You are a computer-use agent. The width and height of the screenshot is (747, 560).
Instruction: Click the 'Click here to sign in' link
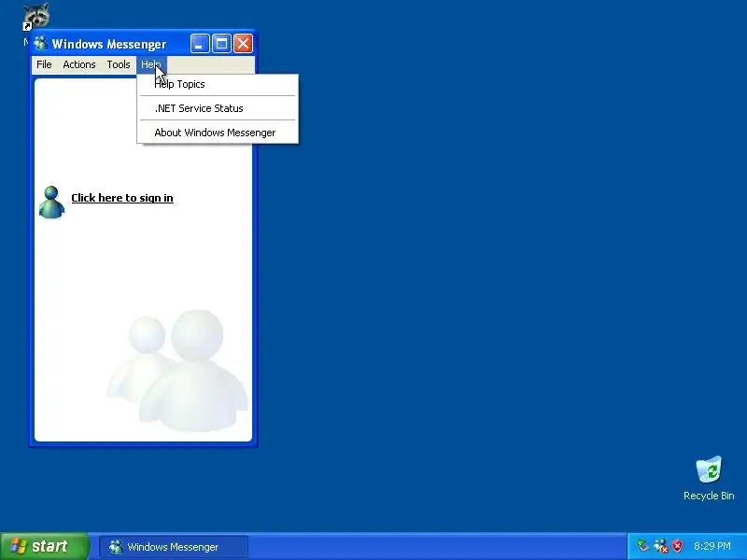point(122,198)
